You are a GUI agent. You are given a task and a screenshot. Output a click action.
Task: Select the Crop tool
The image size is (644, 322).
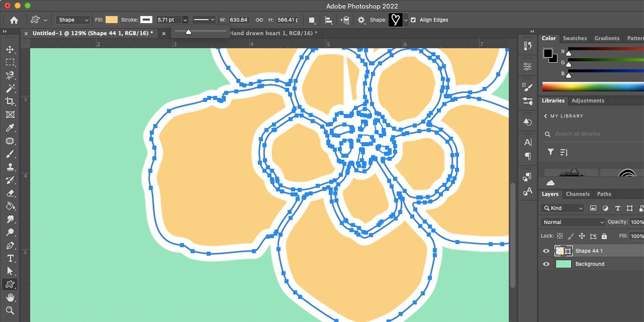10,101
